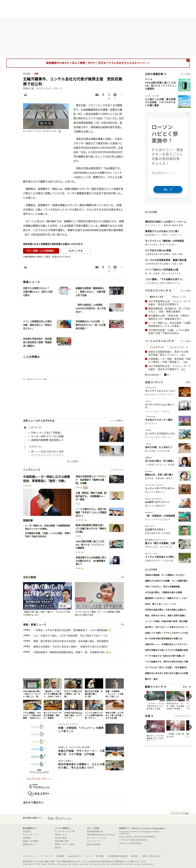Image resolution: width=196 pixels, height=868 pixels.
Task: Open ホットワインにシュトーレン content item
Action: point(160,391)
